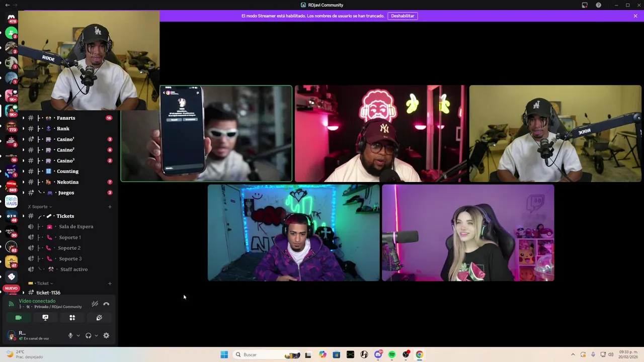Open the weather widget showing 24°C
644x362 pixels.
[24, 354]
